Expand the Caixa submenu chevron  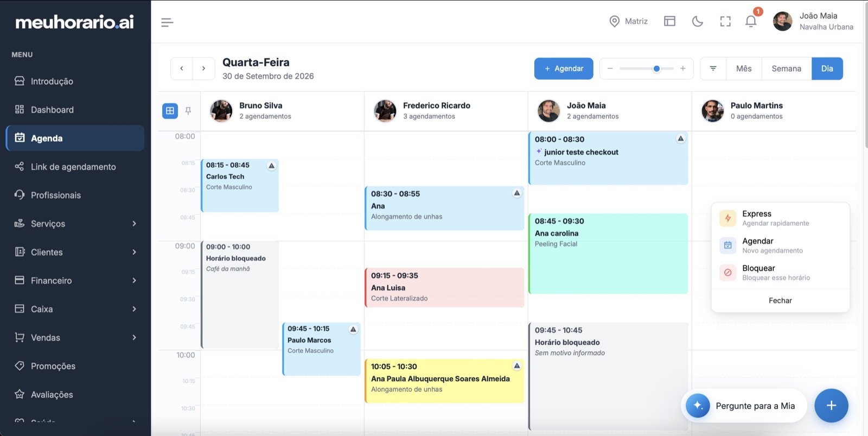(134, 309)
